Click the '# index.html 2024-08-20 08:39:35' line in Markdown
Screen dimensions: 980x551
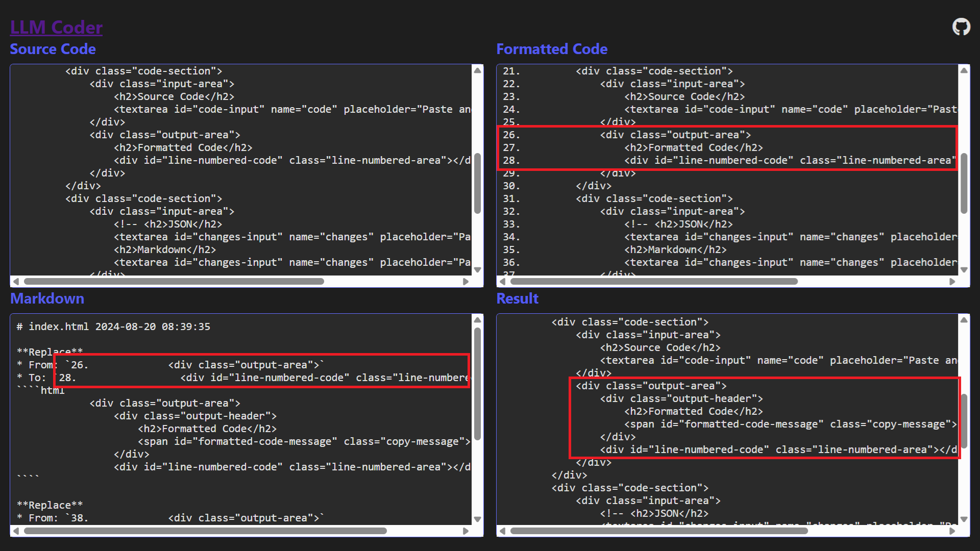click(113, 327)
